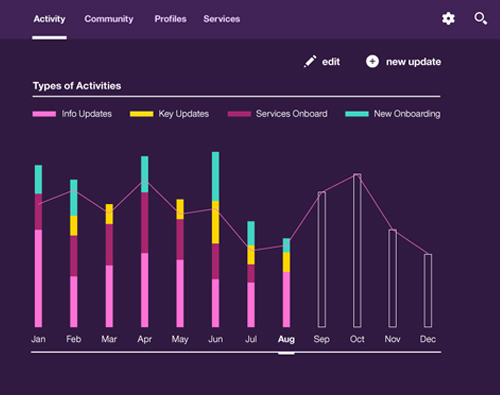Click the new update label
500x395 pixels.
(413, 62)
